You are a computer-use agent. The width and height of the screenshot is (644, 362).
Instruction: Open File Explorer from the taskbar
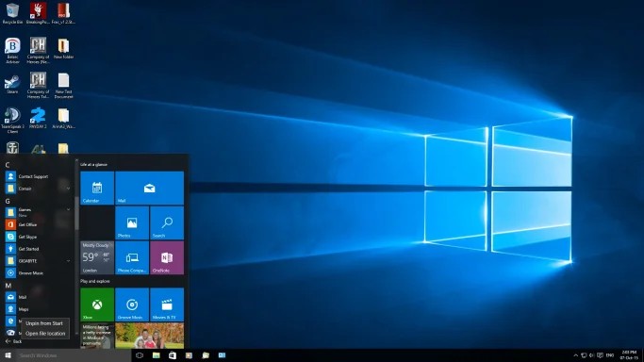[x=157, y=355]
